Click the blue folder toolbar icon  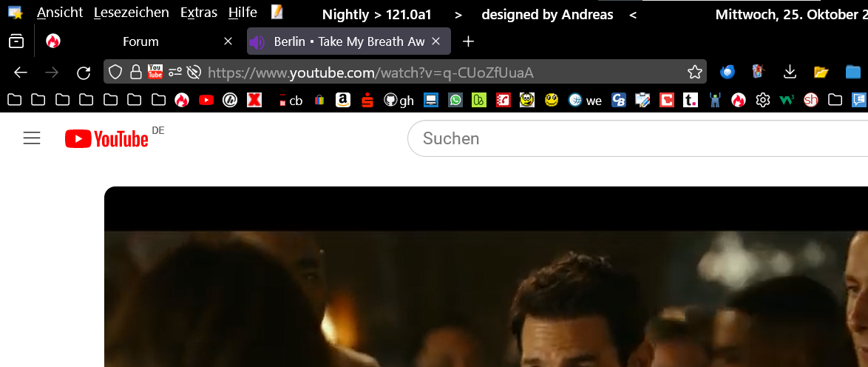coord(853,72)
